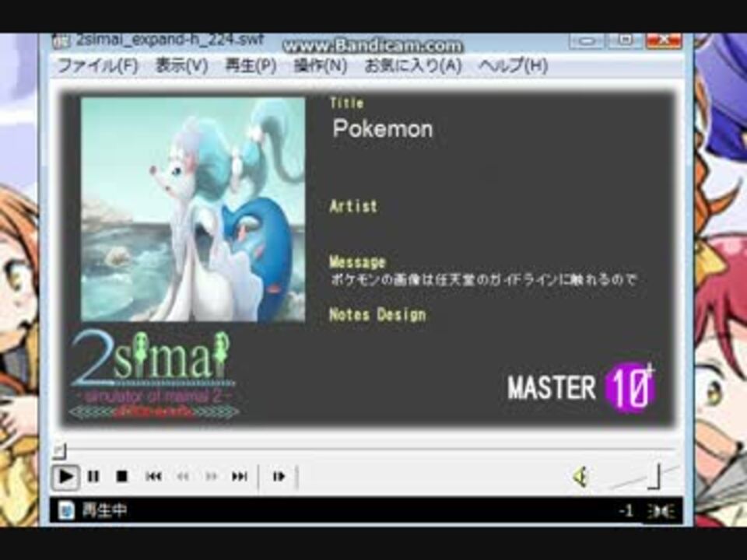Click the purple level 10+ badge
This screenshot has width=747, height=560.
tap(630, 387)
